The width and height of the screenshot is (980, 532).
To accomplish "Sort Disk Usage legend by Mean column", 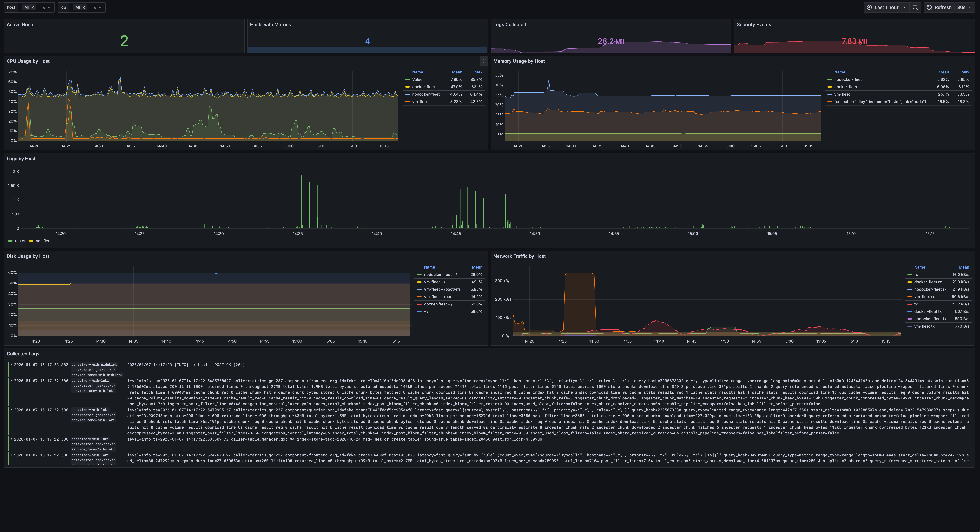I will click(477, 267).
